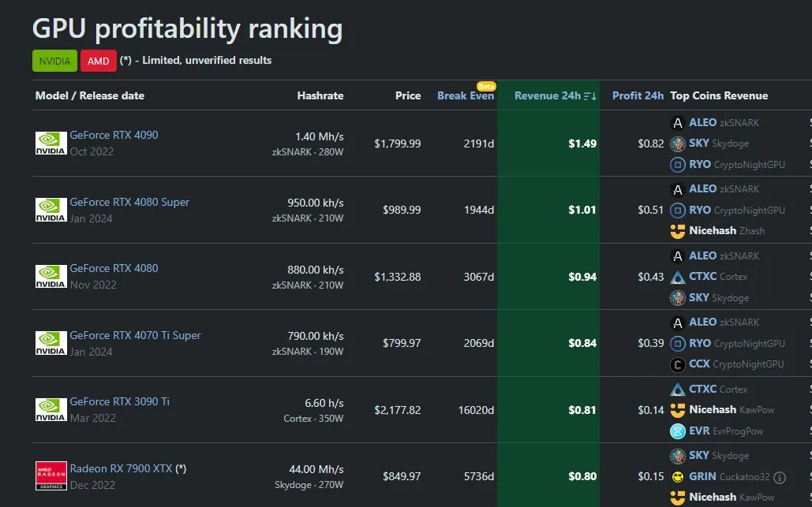Select the 6.60 h/s hashrate value
The height and width of the screenshot is (507, 812).
[x=324, y=403]
